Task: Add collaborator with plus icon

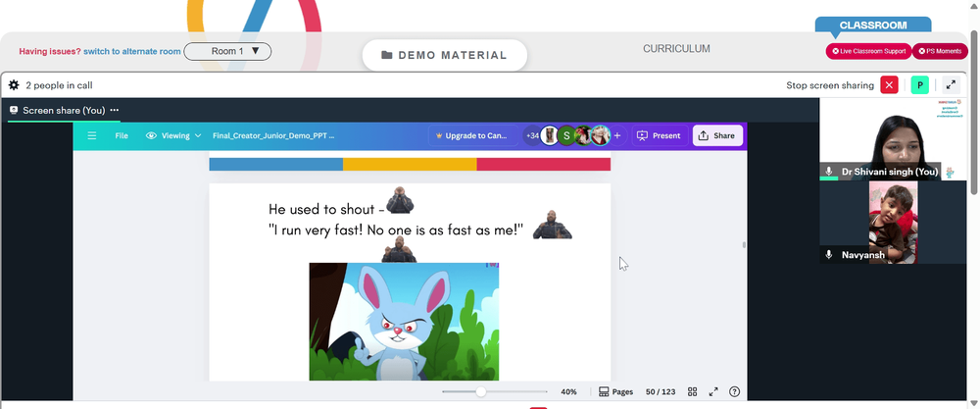Action: tap(617, 135)
